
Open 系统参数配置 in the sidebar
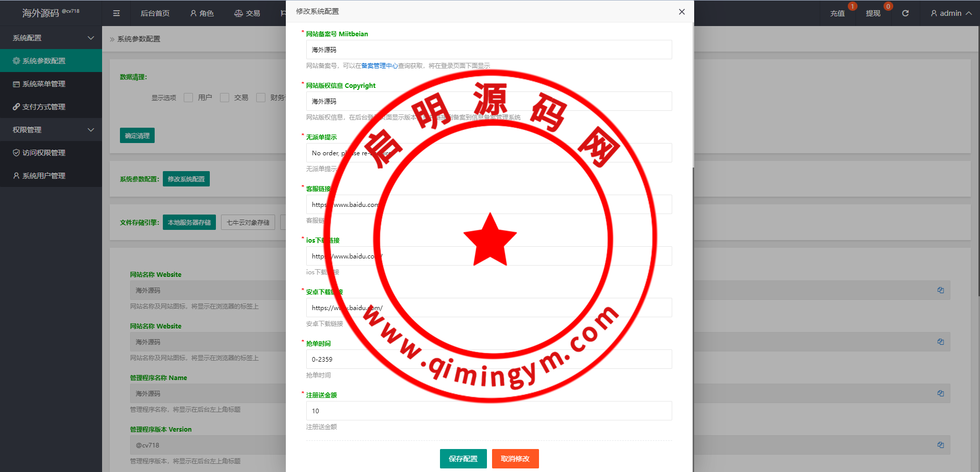pyautogui.click(x=44, y=61)
